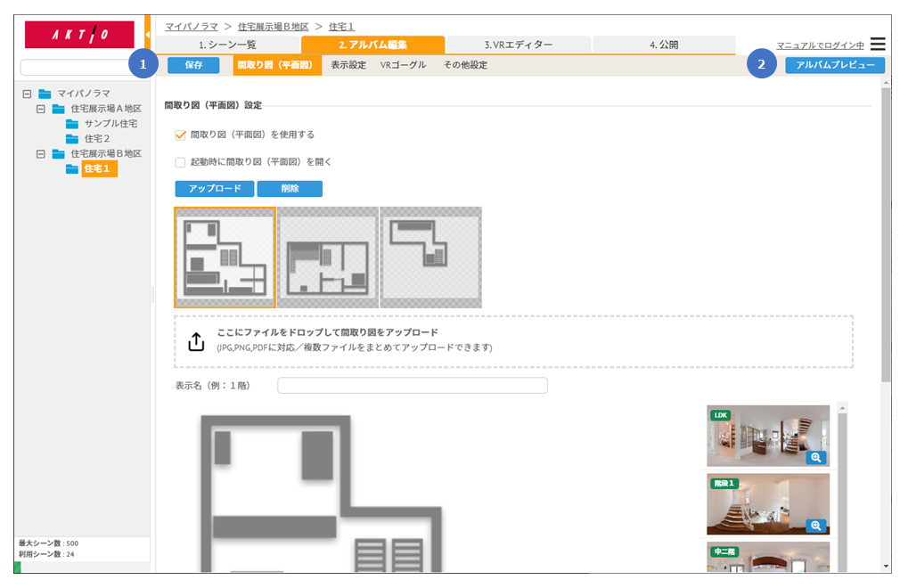The image size is (908, 588).
Task: Open the hamburger menu icon
Action: click(879, 44)
